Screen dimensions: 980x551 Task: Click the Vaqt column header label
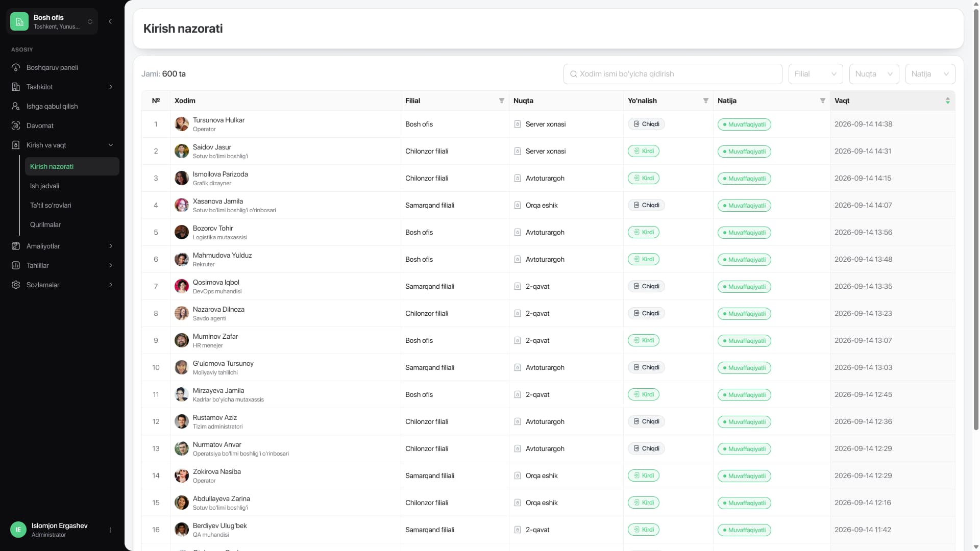[842, 101]
